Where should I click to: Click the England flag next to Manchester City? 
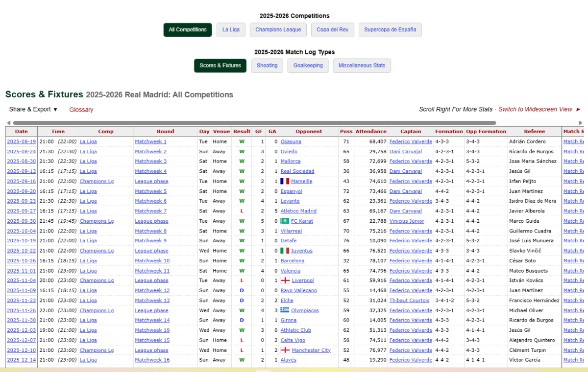285,350
